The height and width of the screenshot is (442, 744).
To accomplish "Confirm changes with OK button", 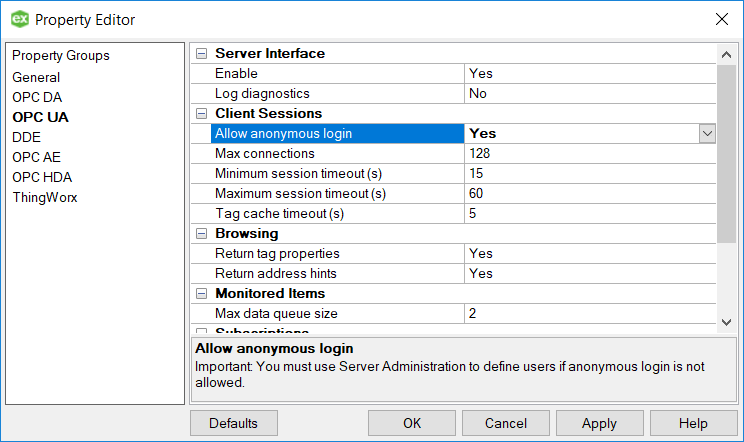I will point(412,423).
